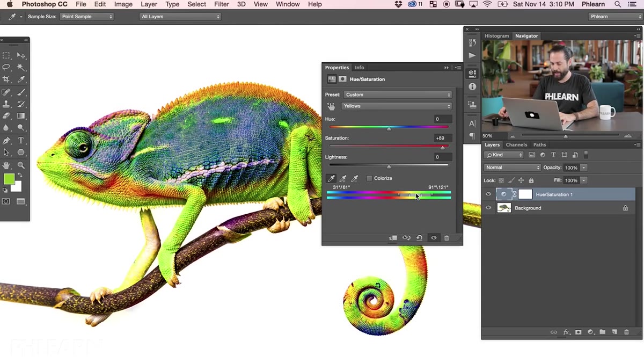This screenshot has width=644, height=363.
Task: Switch to the Channels tab
Action: [516, 145]
